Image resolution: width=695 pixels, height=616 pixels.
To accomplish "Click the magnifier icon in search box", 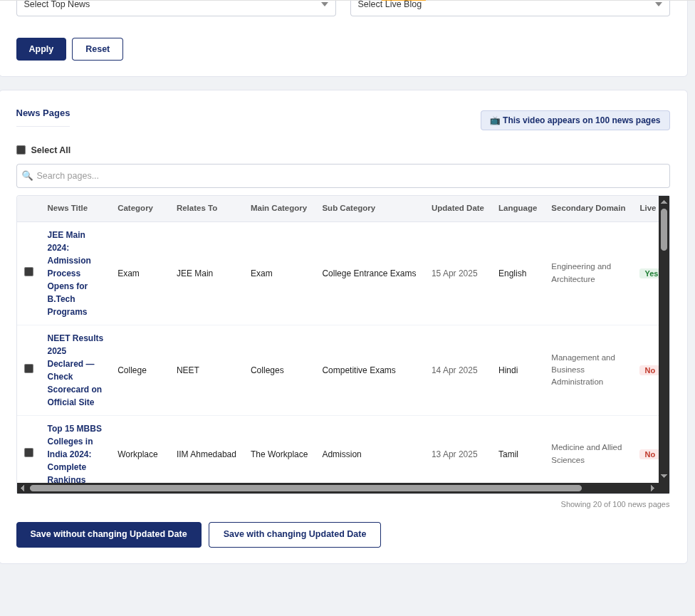I will [27, 176].
